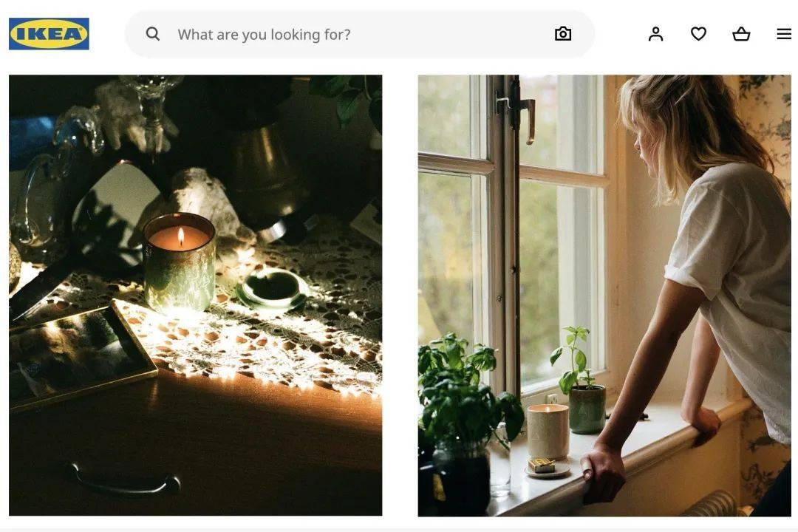Focus the "What are you looking for?" field
This screenshot has width=798, height=532.
(360, 34)
